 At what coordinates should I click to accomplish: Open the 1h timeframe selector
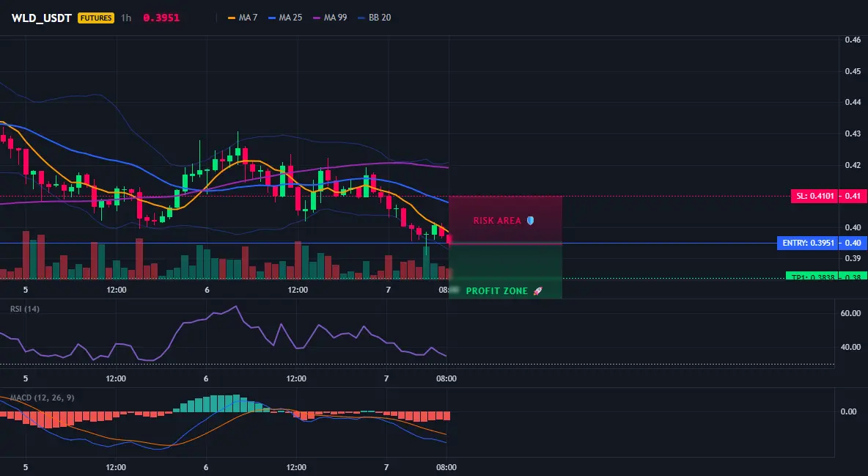tap(126, 18)
